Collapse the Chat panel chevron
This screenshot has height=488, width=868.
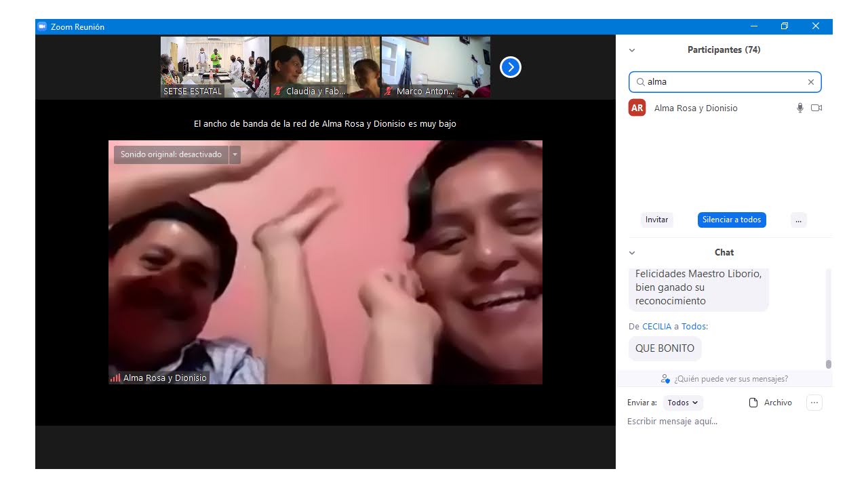tap(632, 253)
